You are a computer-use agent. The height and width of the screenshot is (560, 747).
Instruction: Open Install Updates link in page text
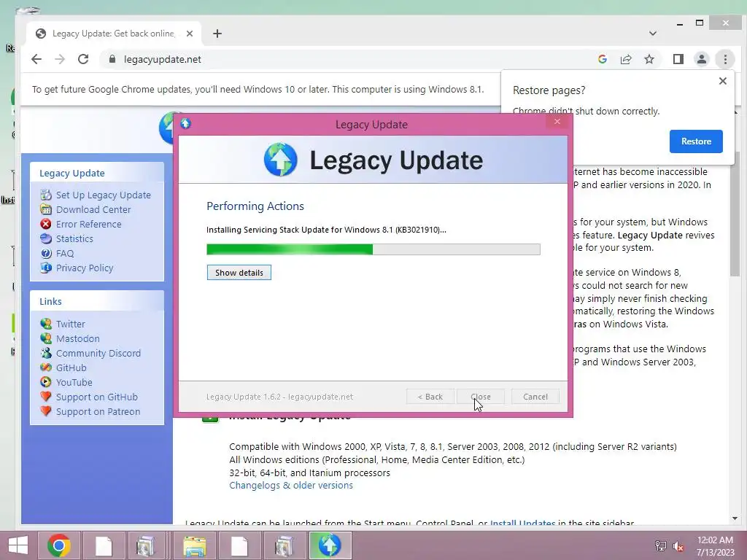pyautogui.click(x=522, y=524)
